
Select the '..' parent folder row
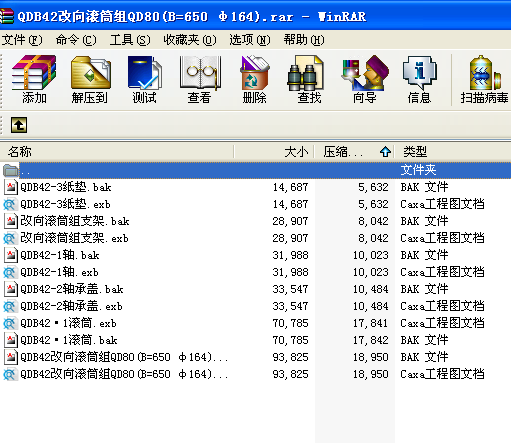pos(255,170)
